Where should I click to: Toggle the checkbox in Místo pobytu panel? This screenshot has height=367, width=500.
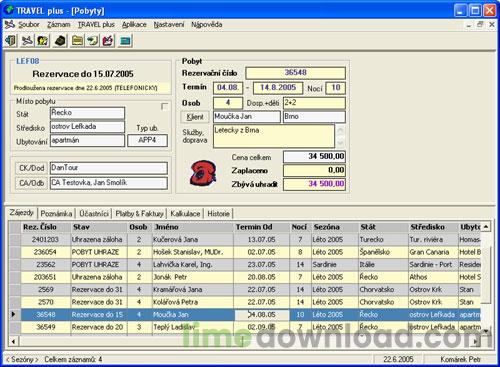pos(164,107)
